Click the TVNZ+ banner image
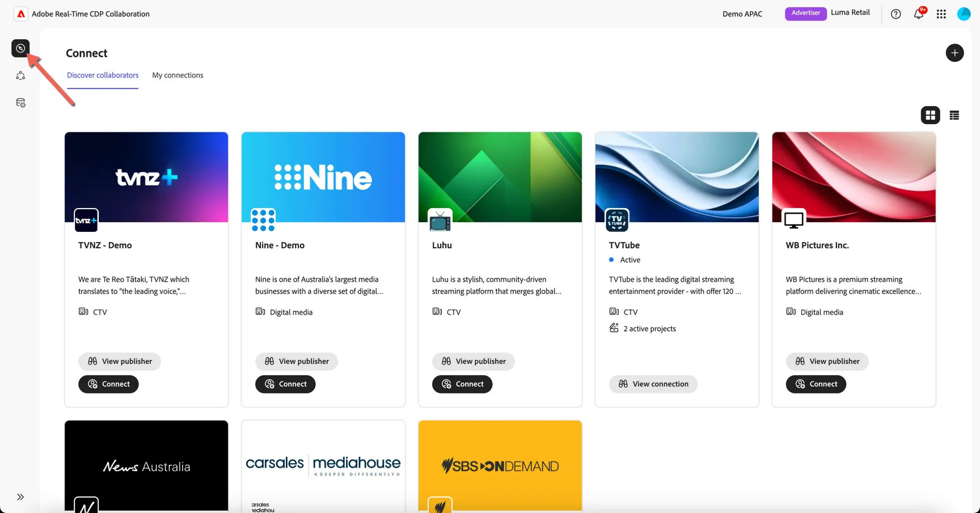This screenshot has height=513, width=980. pos(146,177)
